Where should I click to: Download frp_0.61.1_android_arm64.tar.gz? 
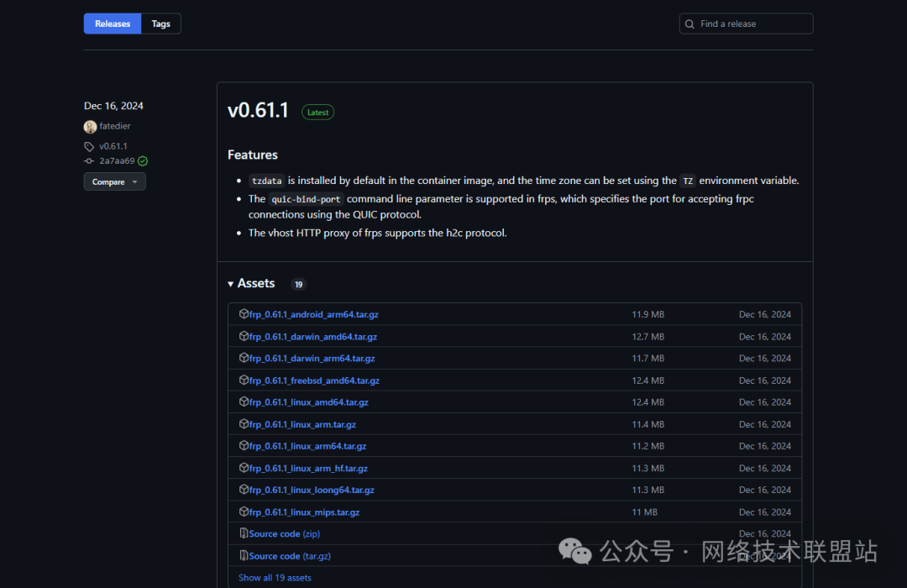click(313, 314)
